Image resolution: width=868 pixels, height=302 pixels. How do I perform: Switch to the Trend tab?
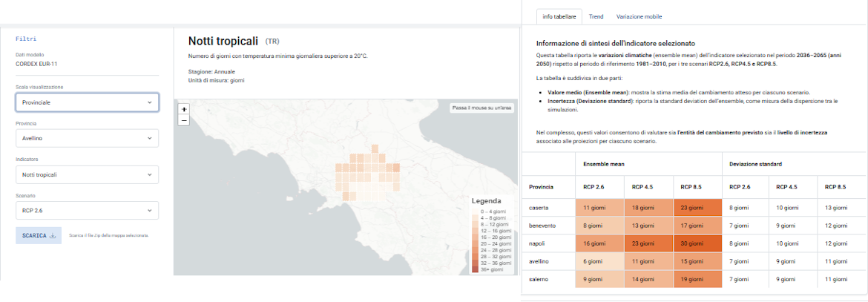point(596,16)
